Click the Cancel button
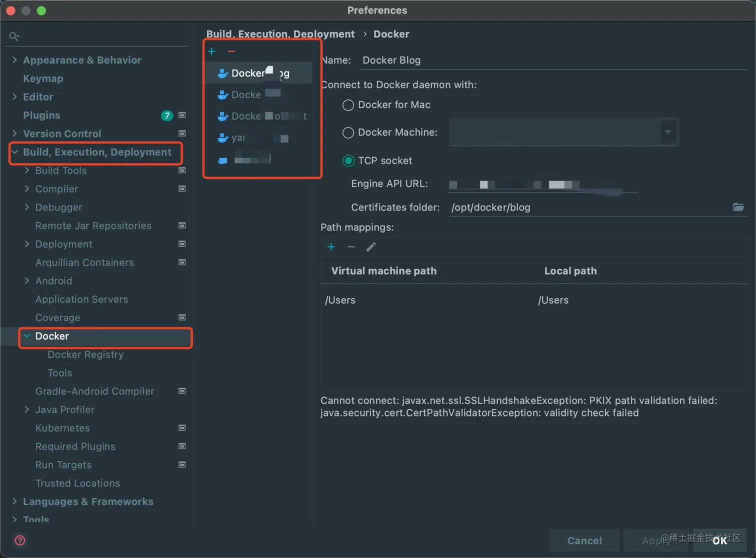The height and width of the screenshot is (558, 756). 584,540
